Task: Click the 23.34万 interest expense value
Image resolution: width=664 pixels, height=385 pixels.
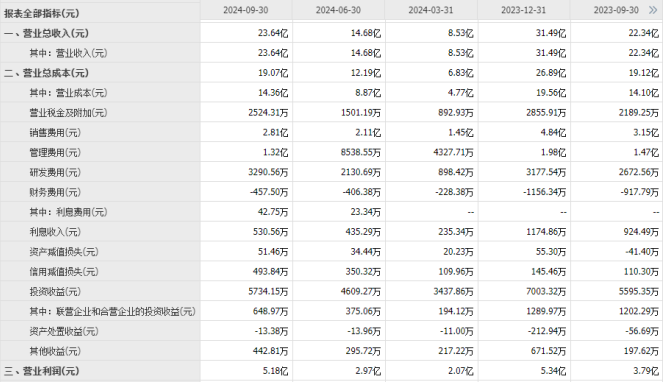Action: [x=365, y=212]
